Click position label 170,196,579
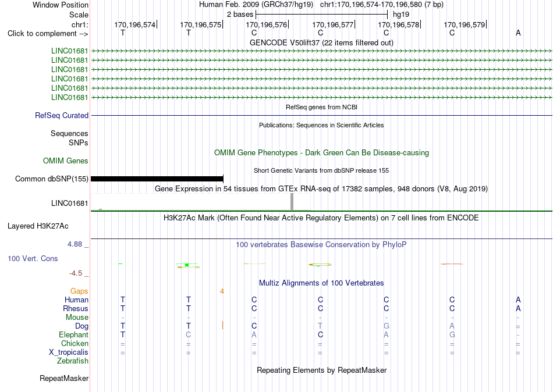 (x=464, y=24)
